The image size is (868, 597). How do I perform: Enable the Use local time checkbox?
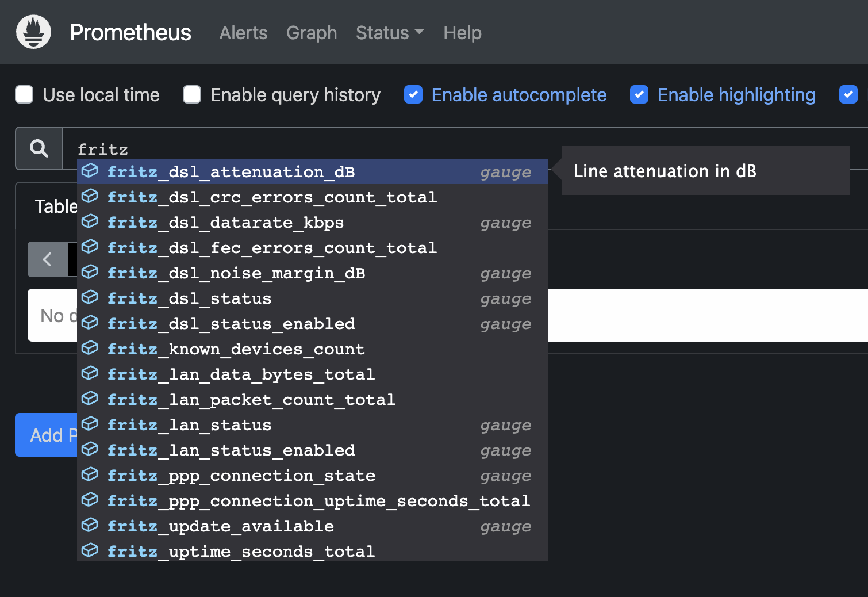point(24,94)
